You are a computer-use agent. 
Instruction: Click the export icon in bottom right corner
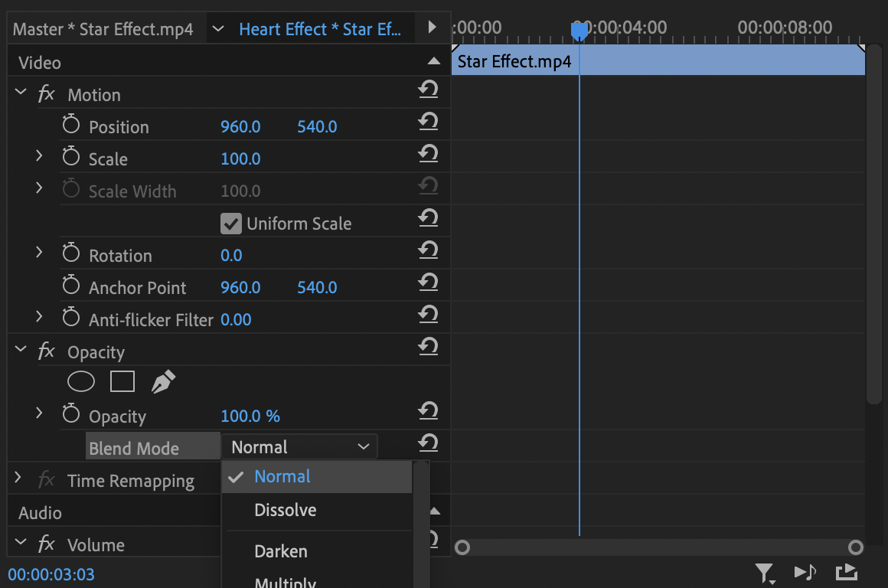846,571
